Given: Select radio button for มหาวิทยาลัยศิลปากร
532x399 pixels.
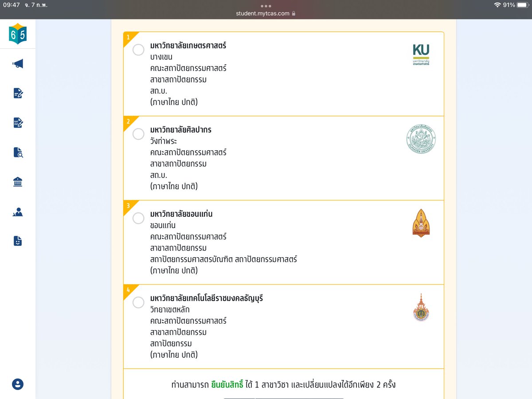Looking at the screenshot, I should [x=138, y=134].
